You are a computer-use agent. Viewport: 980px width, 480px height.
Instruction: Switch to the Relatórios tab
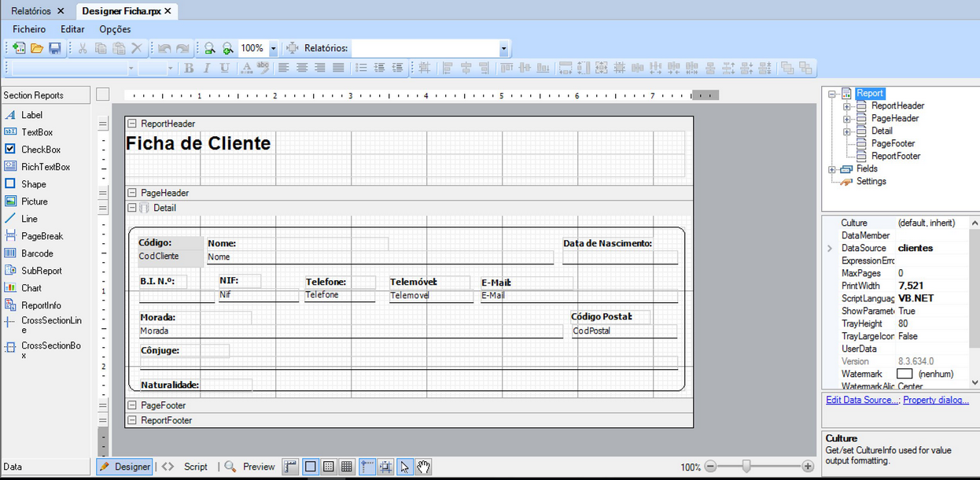click(x=31, y=11)
